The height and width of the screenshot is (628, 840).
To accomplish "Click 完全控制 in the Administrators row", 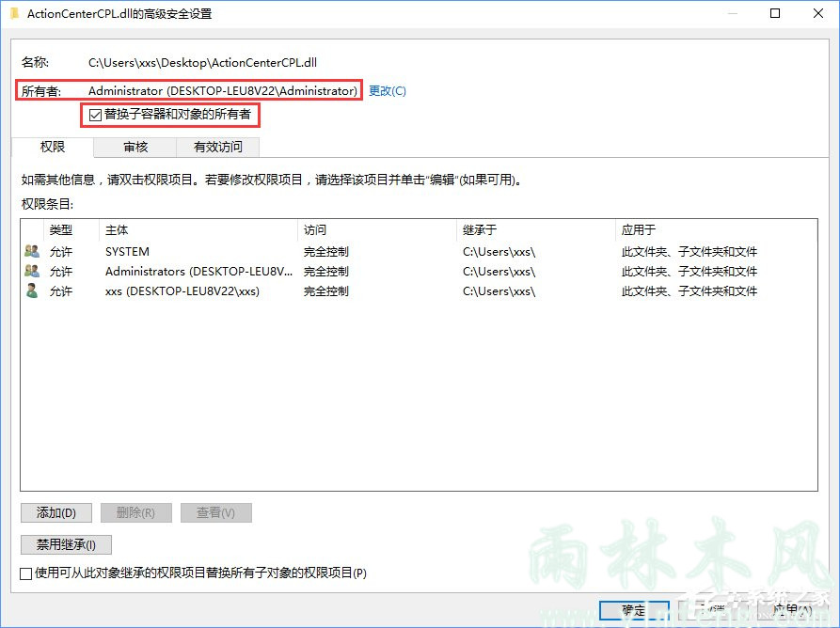I will [x=326, y=272].
